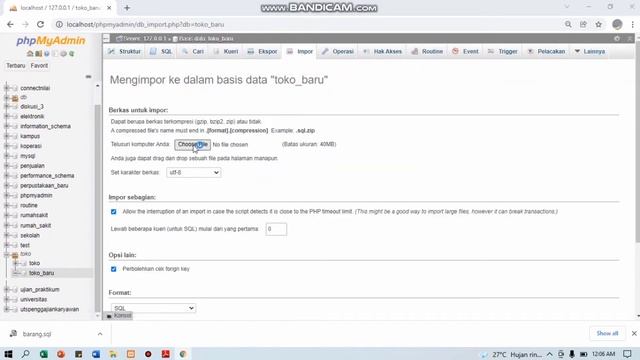This screenshot has width=640, height=360.
Task: Open the page settings gear icon
Action: (617, 38)
